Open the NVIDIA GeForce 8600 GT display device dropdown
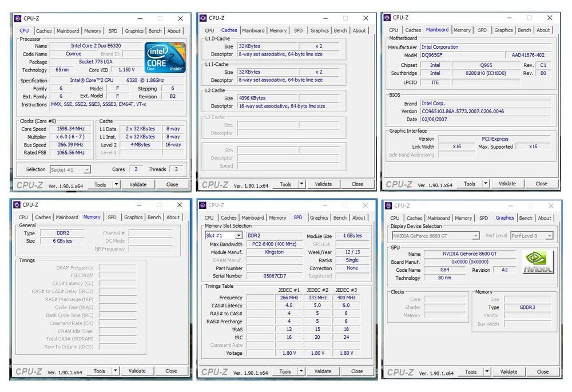Viewport: 572px width, 392px height. click(435, 236)
